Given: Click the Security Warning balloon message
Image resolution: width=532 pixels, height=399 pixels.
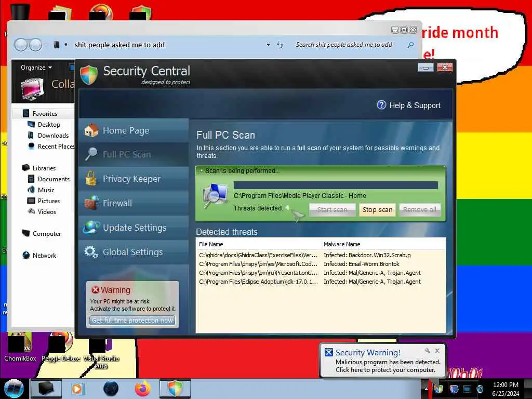Looking at the screenshot, I should coord(388,366).
